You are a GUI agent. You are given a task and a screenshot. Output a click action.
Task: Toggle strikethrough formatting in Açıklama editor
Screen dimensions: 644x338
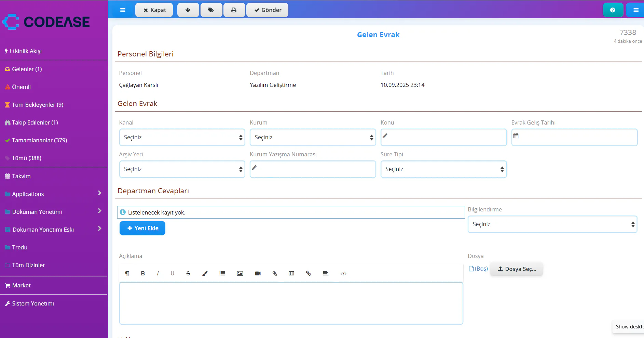(x=188, y=273)
